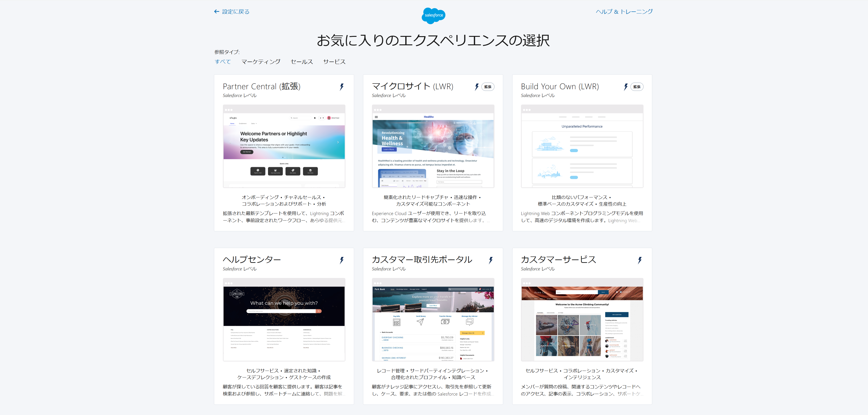
Task: Click features text セルフサービス・選定された知識
Action: point(284,374)
